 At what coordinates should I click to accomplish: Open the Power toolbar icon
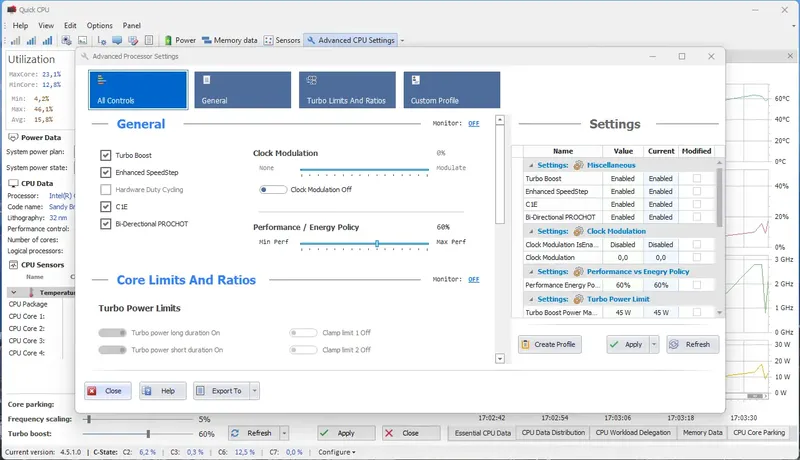tap(168, 40)
